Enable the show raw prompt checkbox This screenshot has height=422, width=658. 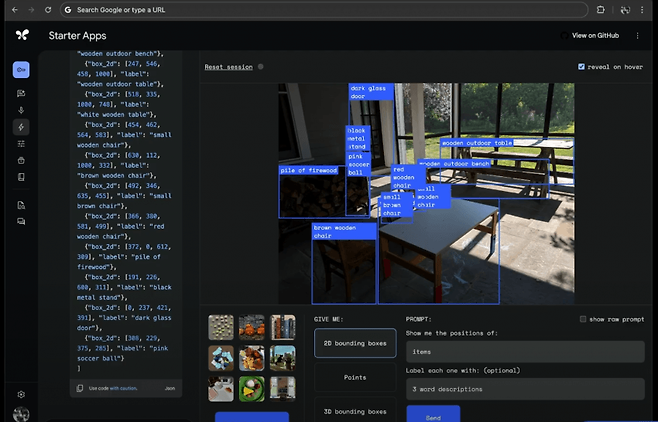[x=584, y=319]
